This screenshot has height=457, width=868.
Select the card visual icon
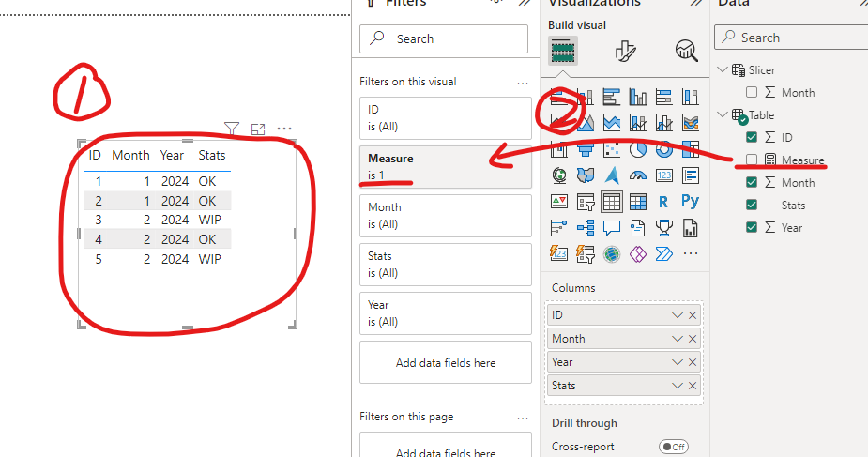(663, 175)
